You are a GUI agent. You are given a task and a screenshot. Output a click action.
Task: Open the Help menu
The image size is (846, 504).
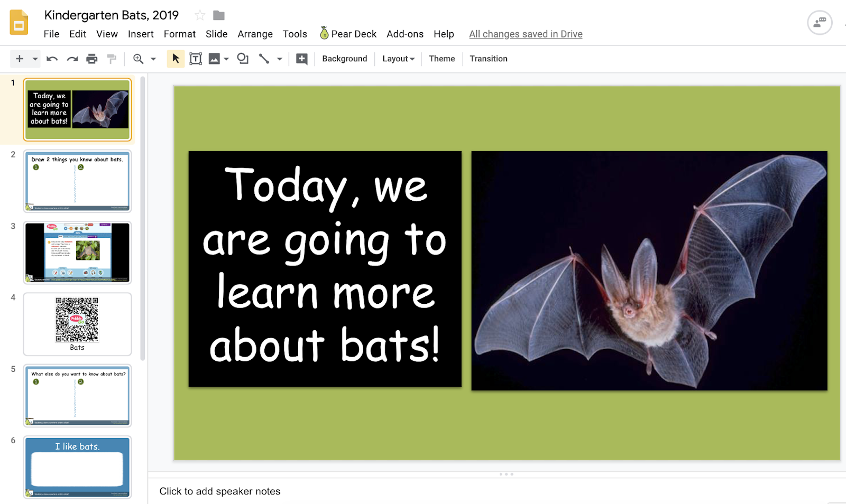444,34
